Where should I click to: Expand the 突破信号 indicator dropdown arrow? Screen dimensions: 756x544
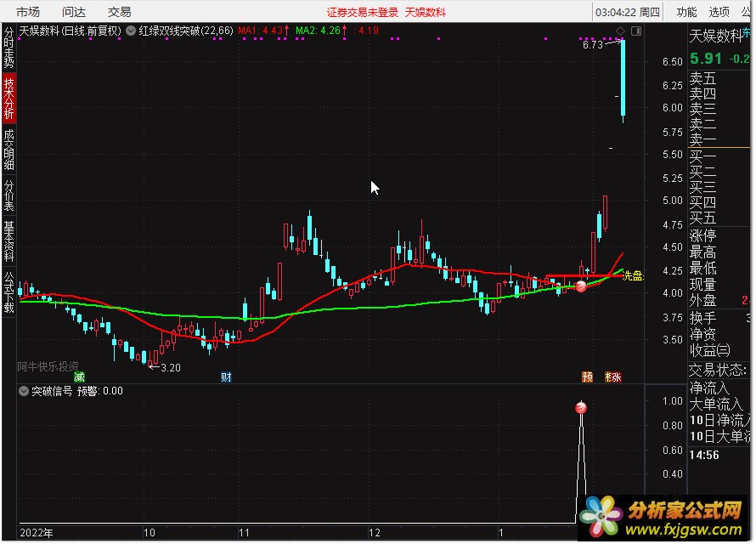click(24, 391)
